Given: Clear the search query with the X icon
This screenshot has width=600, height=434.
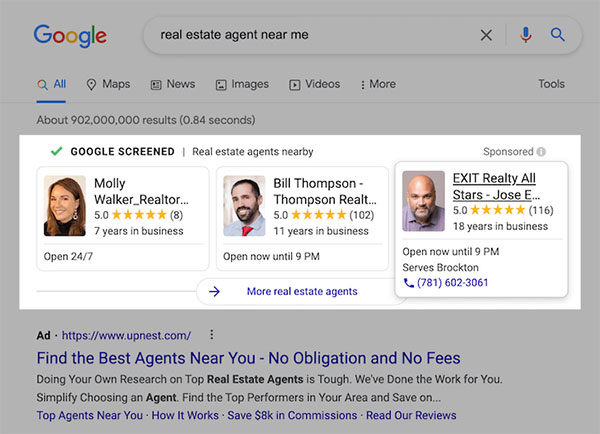Looking at the screenshot, I should [x=486, y=35].
